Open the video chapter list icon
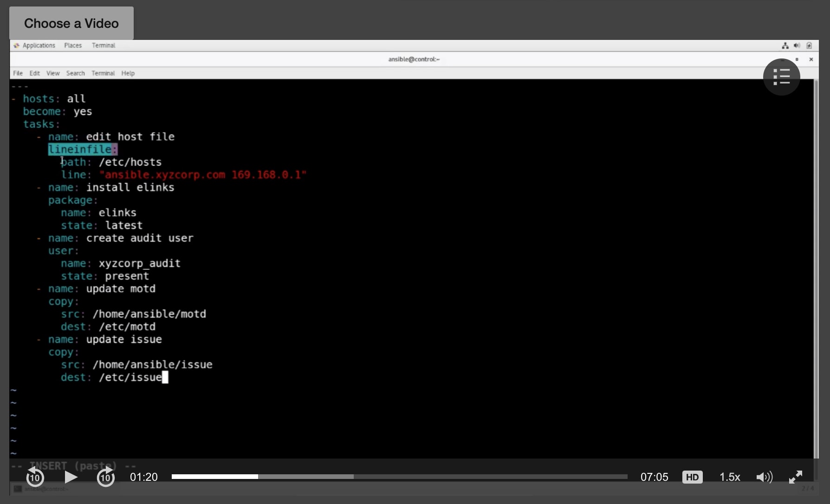 point(782,77)
